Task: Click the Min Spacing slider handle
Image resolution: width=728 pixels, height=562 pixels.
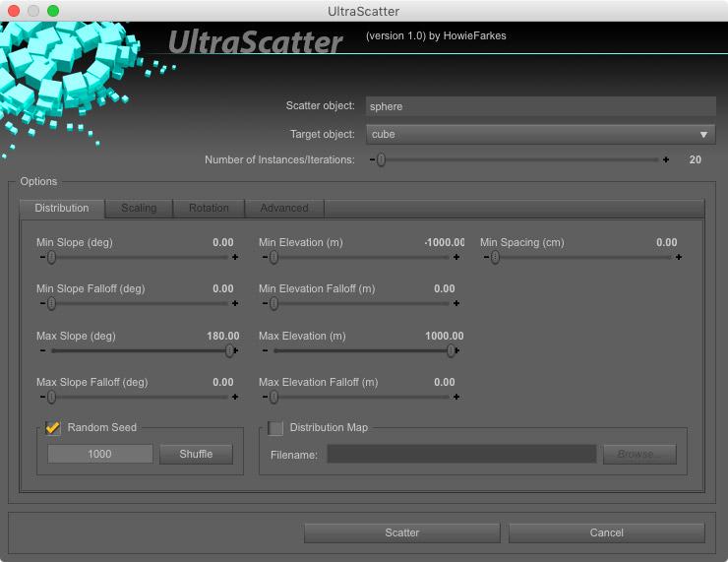Action: 496,257
